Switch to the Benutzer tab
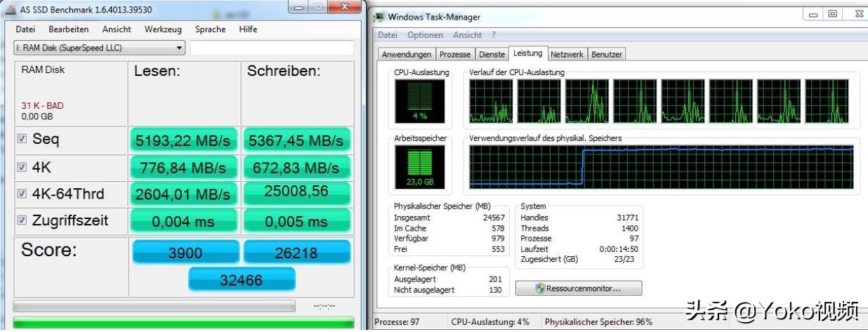Viewport: 868px width, 332px height. pyautogui.click(x=606, y=54)
